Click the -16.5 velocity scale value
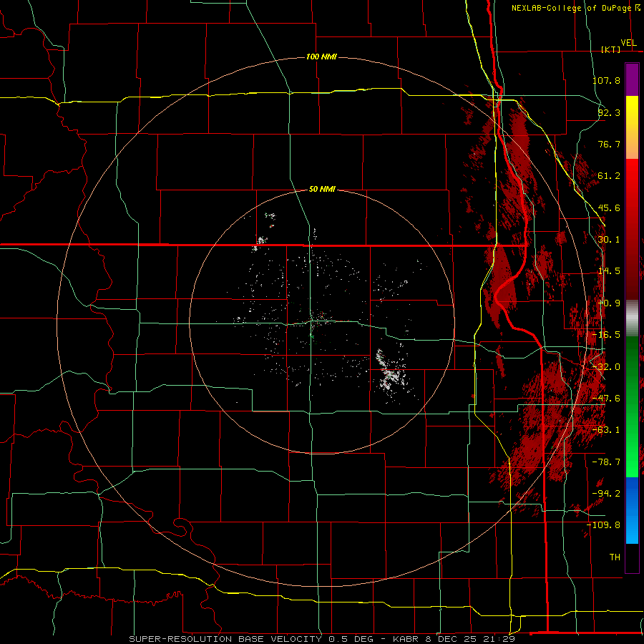644x644 pixels. (607, 335)
